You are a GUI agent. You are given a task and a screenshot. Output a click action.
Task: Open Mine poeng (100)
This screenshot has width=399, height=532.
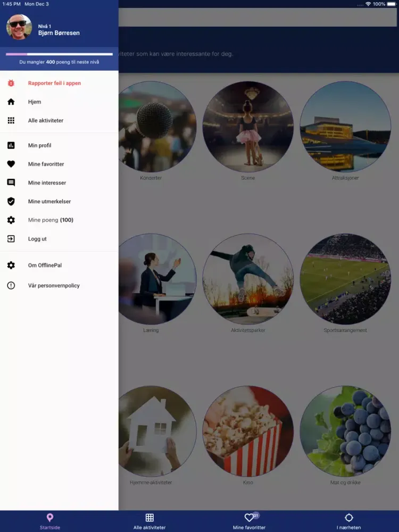click(x=59, y=220)
